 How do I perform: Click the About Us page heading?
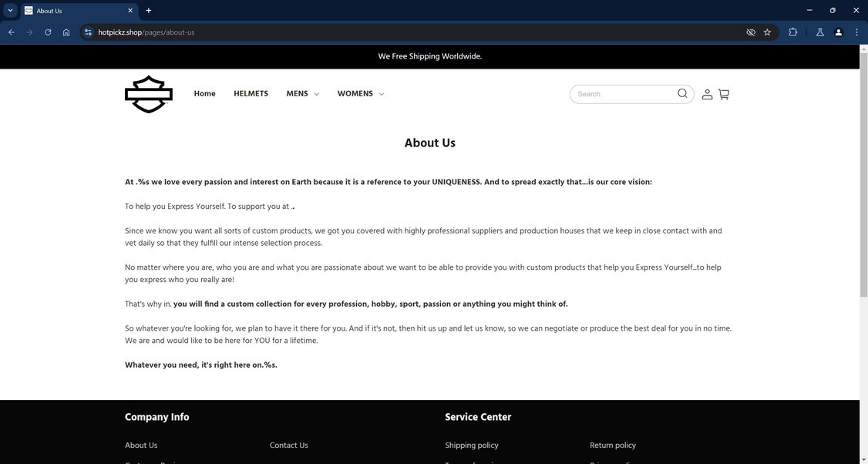click(429, 143)
